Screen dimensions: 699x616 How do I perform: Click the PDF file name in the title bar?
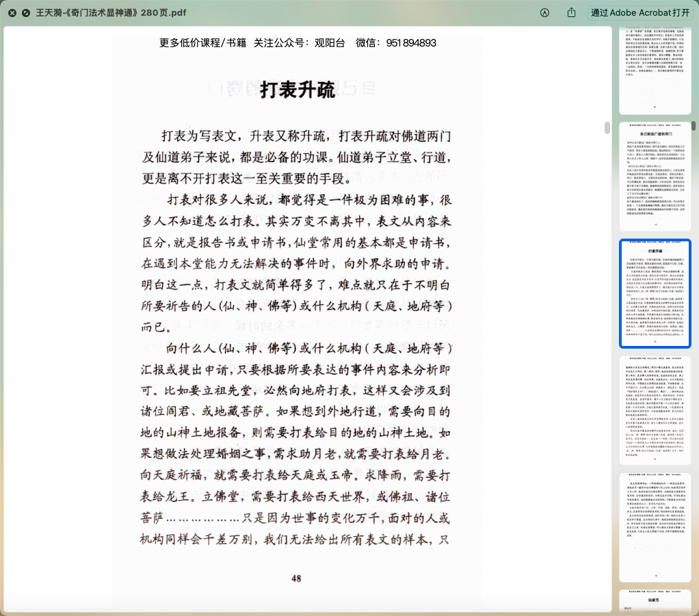111,13
